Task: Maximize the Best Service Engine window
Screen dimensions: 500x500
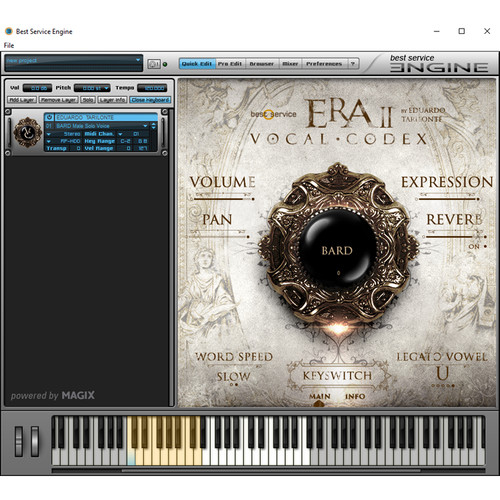Action: [462, 31]
